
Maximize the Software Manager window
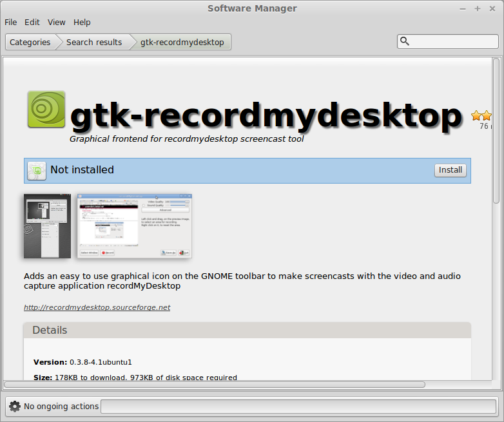pos(478,8)
